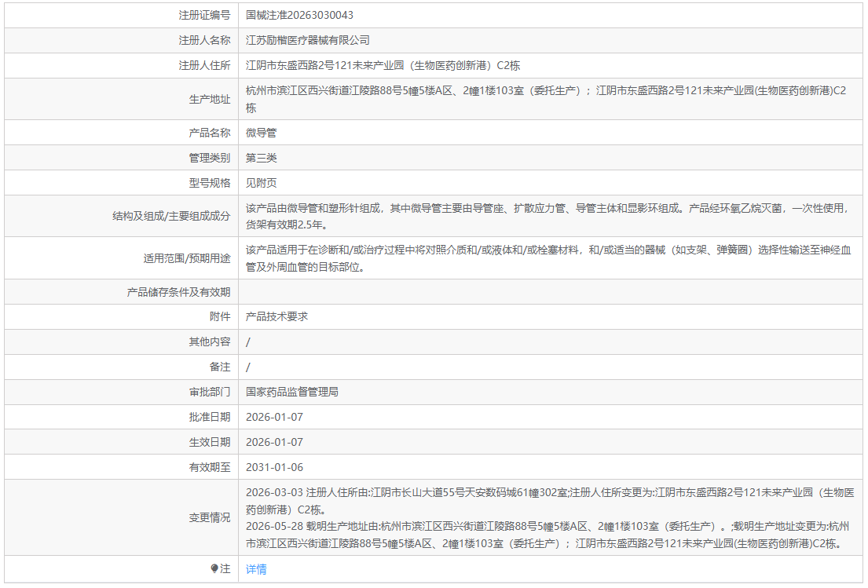Screen dimensions: 868x588
Task: Click the 适用范围/预期用途 label
Action: click(186, 258)
